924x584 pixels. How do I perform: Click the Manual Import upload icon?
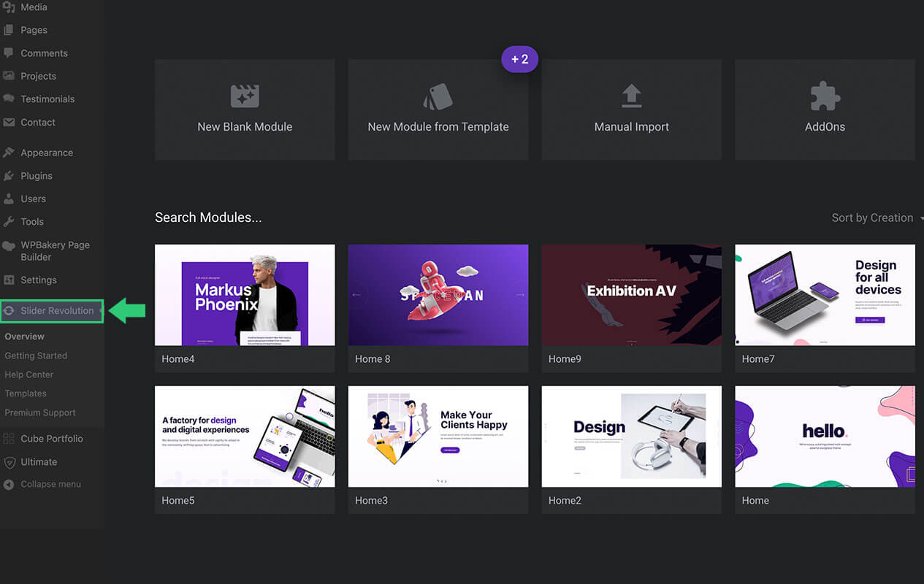(x=631, y=96)
